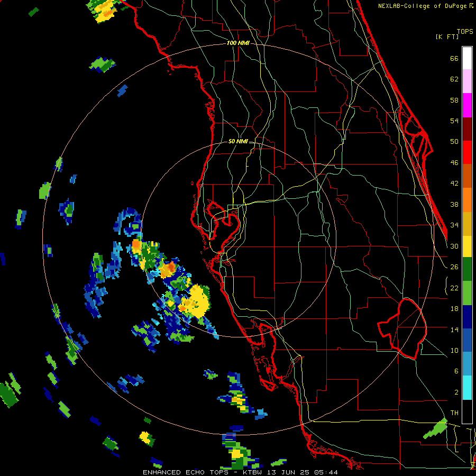This screenshot has width=476, height=476.
Task: Click the 18 value on the legend
Action: point(454,309)
